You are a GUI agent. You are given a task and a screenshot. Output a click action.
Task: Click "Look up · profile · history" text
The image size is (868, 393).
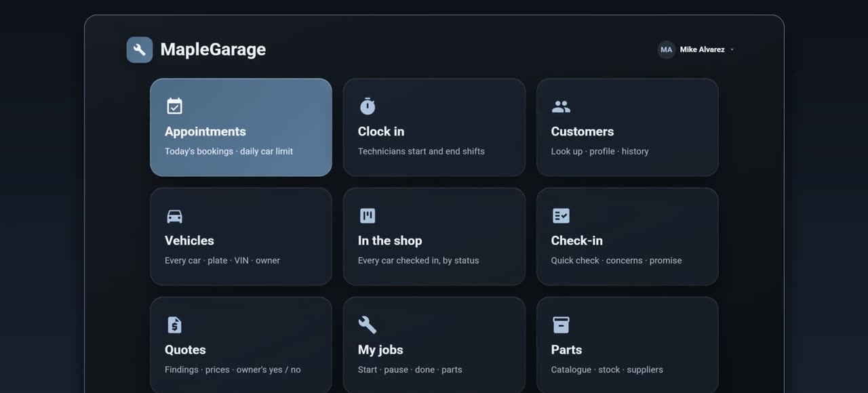point(600,151)
